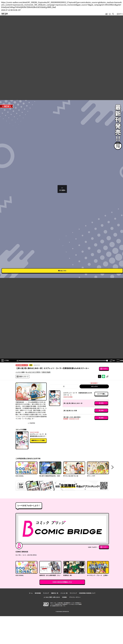The height and width of the screenshot is (644, 123).
Task: Open DOG SIGNAL recommended thumbnail
Action: point(26,468)
